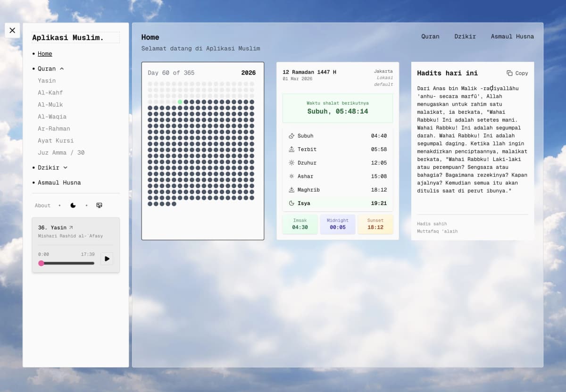This screenshot has height=392, width=566.
Task: Click the Terbit sunrise icon
Action: point(291,149)
